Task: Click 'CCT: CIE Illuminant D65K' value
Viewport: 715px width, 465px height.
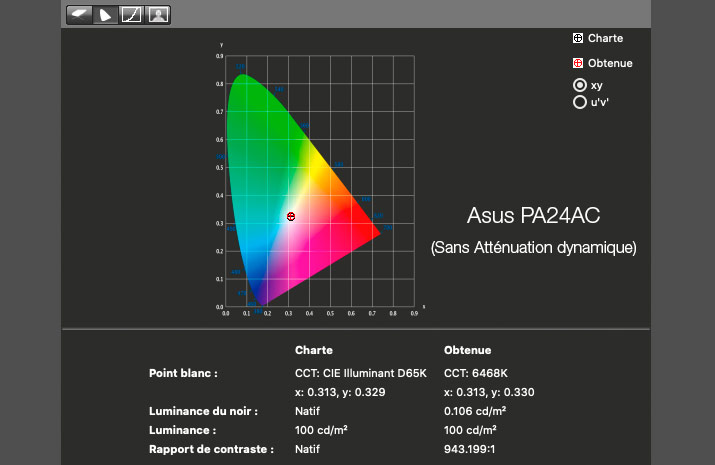Action: 361,373
